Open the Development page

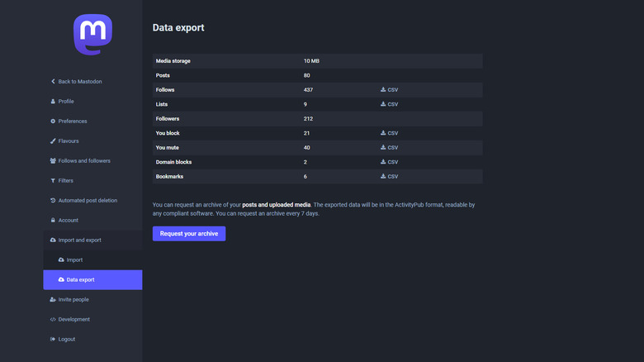click(92, 319)
